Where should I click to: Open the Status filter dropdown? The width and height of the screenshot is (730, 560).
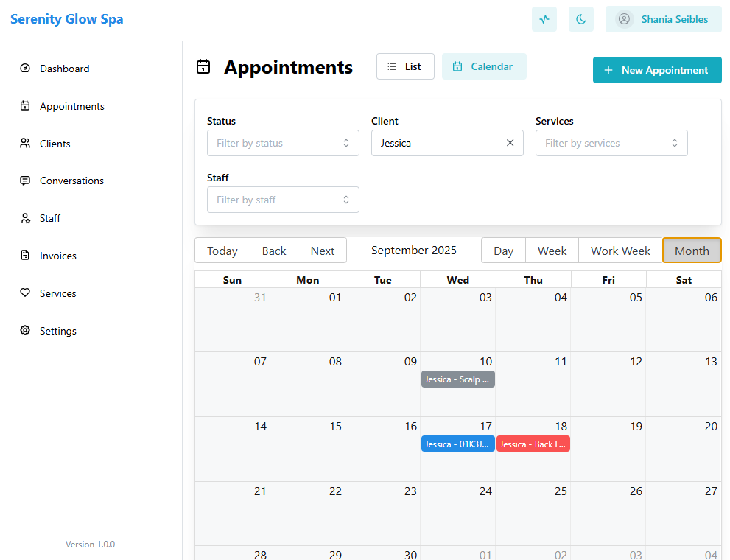pos(283,143)
